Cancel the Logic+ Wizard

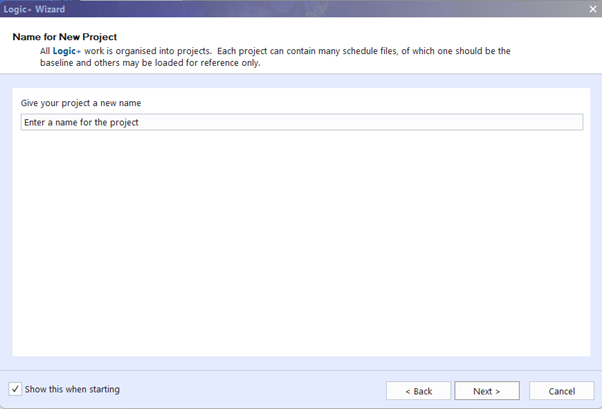[561, 390]
